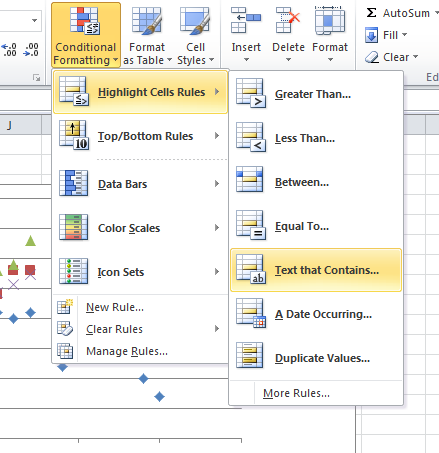Choose Duplicate Values... menu entry
The height and width of the screenshot is (453, 439).
tap(316, 358)
